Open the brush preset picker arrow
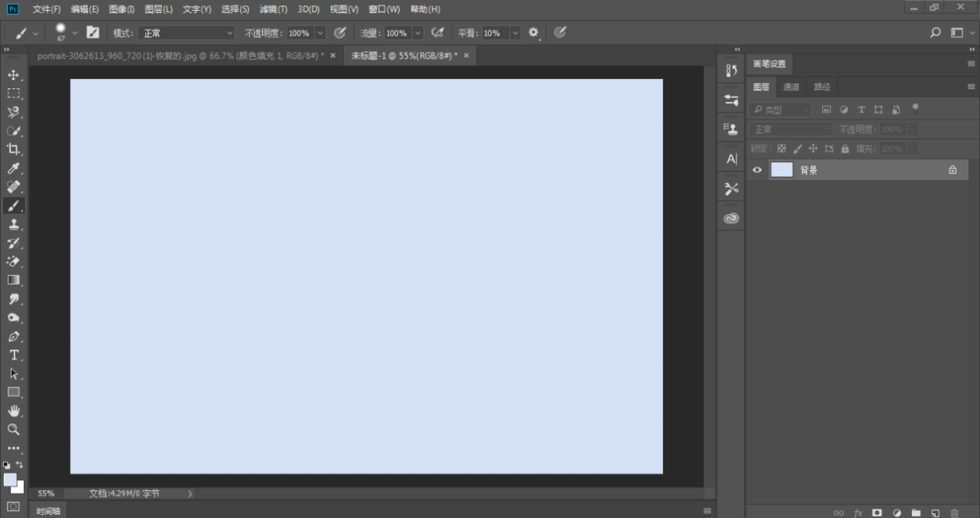The image size is (980, 518). pyautogui.click(x=75, y=33)
